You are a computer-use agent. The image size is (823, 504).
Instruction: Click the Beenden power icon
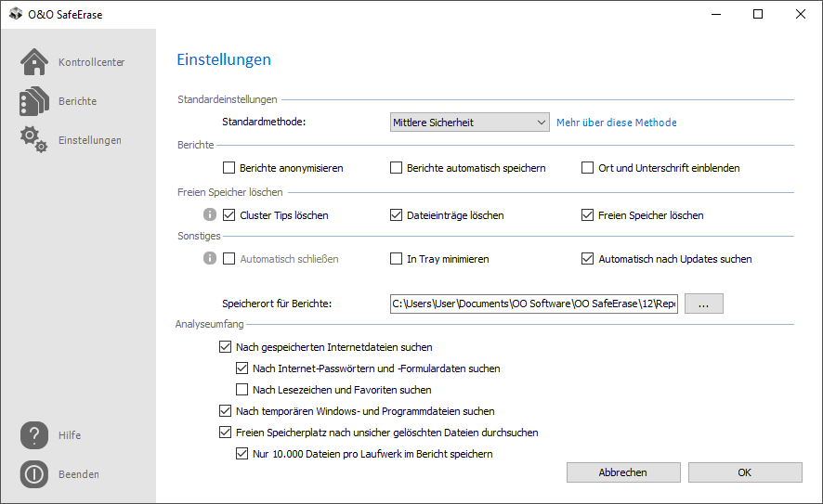(x=34, y=474)
